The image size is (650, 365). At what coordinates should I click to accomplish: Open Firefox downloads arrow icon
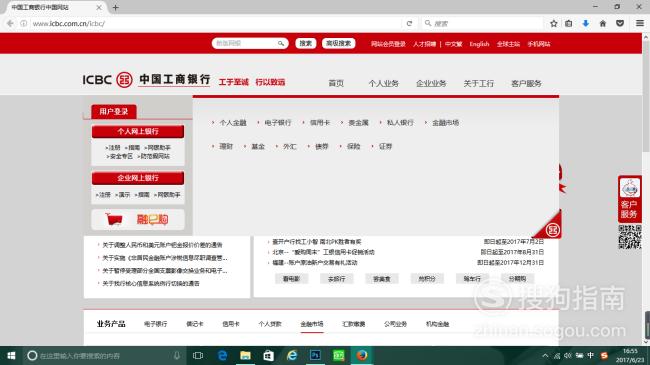(x=586, y=24)
